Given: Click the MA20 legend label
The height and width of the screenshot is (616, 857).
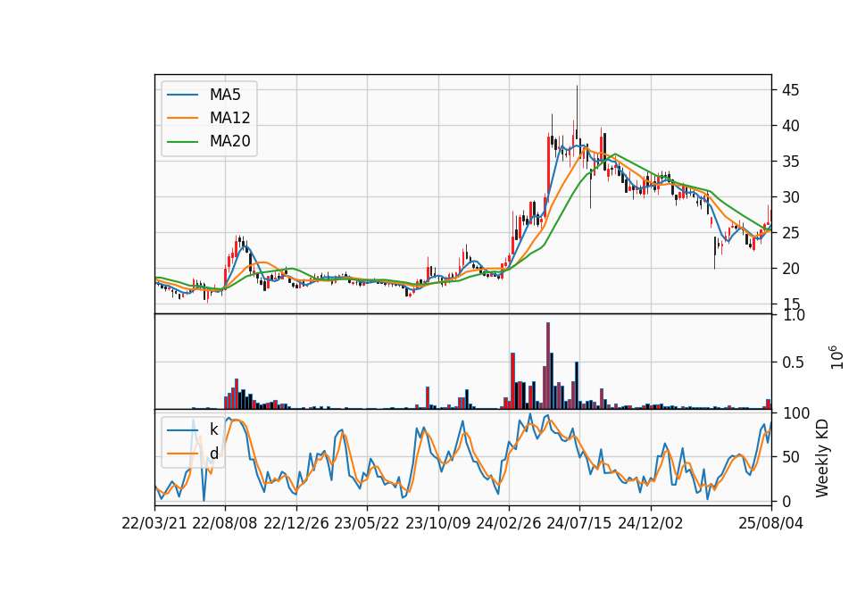Looking at the screenshot, I should point(229,141).
